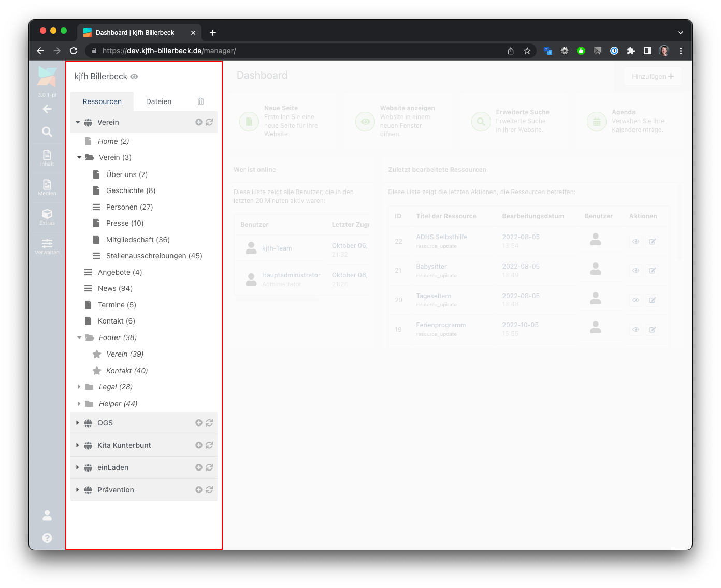Expand the Kita Kunterbunt context
The height and width of the screenshot is (588, 721).
point(77,445)
